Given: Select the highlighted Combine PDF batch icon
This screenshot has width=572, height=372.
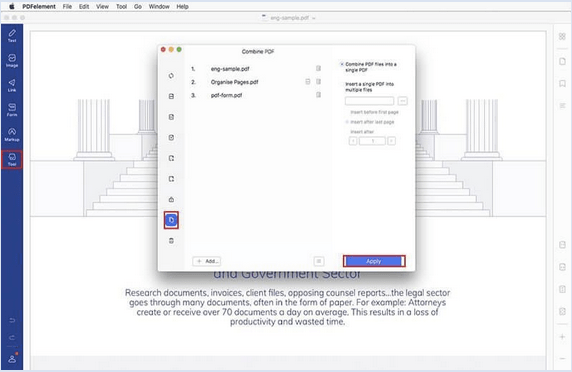Looking at the screenshot, I should point(171,220).
